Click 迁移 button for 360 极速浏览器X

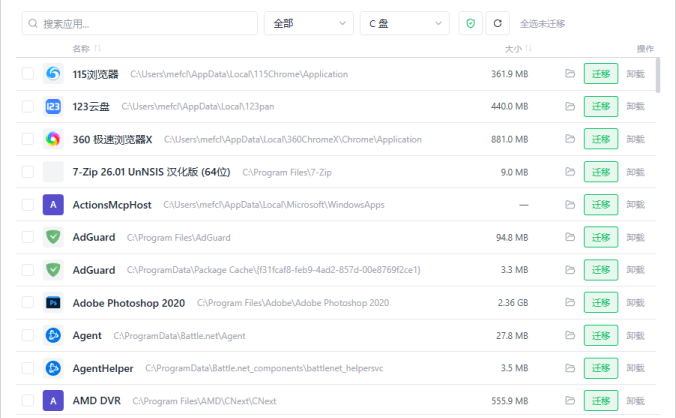(601, 139)
